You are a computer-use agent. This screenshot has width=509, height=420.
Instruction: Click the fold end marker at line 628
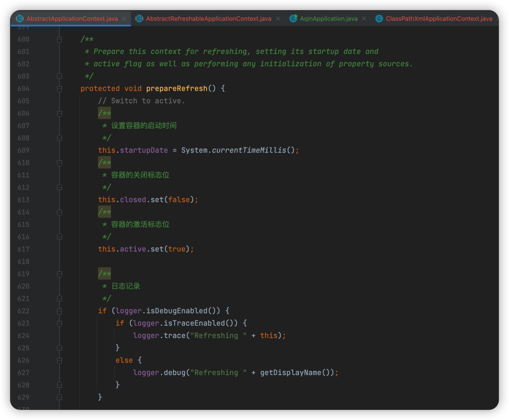coord(59,385)
